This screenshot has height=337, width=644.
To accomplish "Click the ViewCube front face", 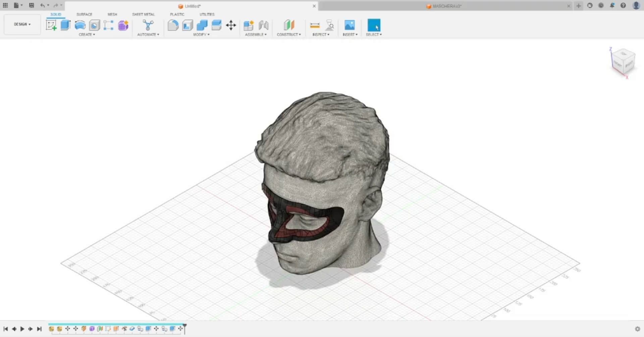I will [618, 64].
